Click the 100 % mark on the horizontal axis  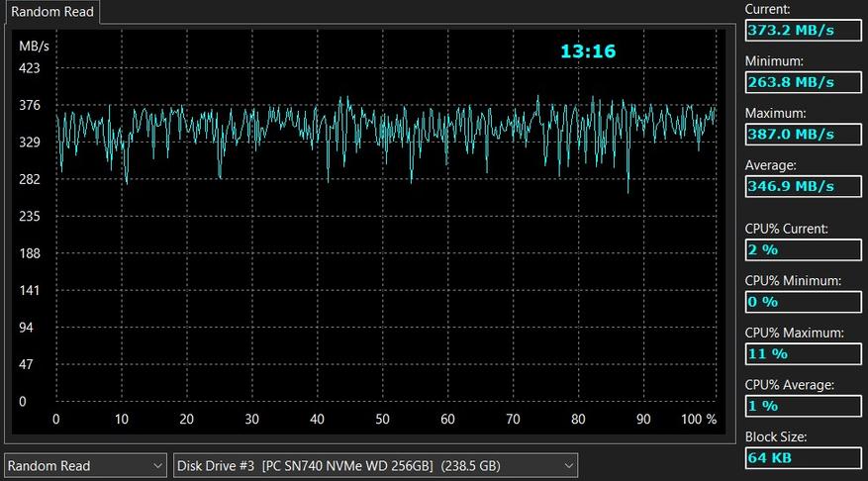point(699,419)
